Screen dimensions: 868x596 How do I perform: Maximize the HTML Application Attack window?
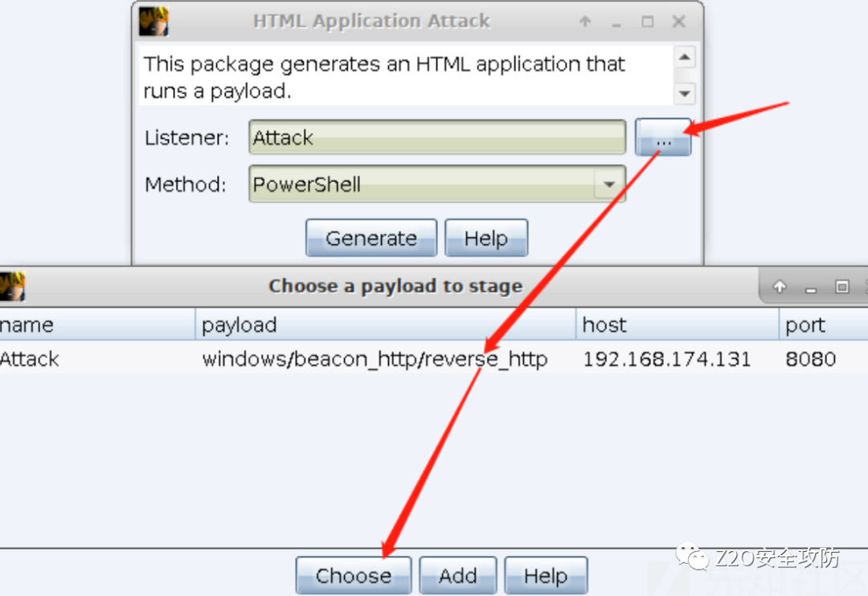tap(647, 22)
